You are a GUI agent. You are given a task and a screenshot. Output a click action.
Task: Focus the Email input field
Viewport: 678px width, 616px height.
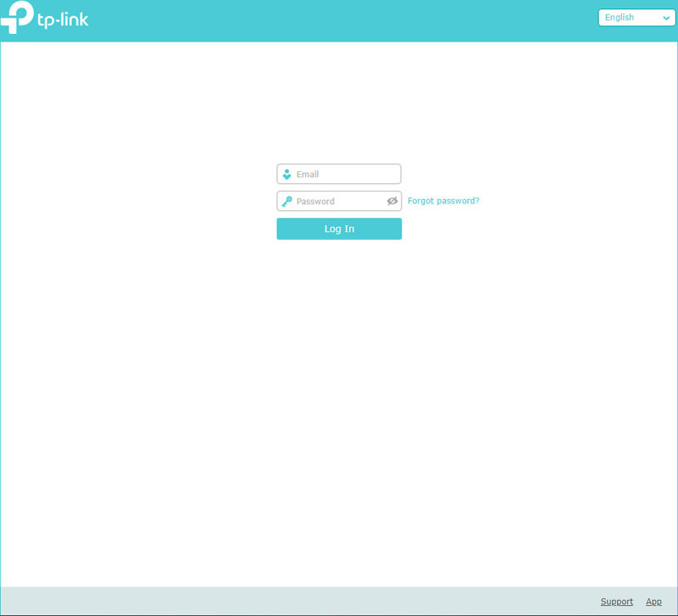pos(339,174)
